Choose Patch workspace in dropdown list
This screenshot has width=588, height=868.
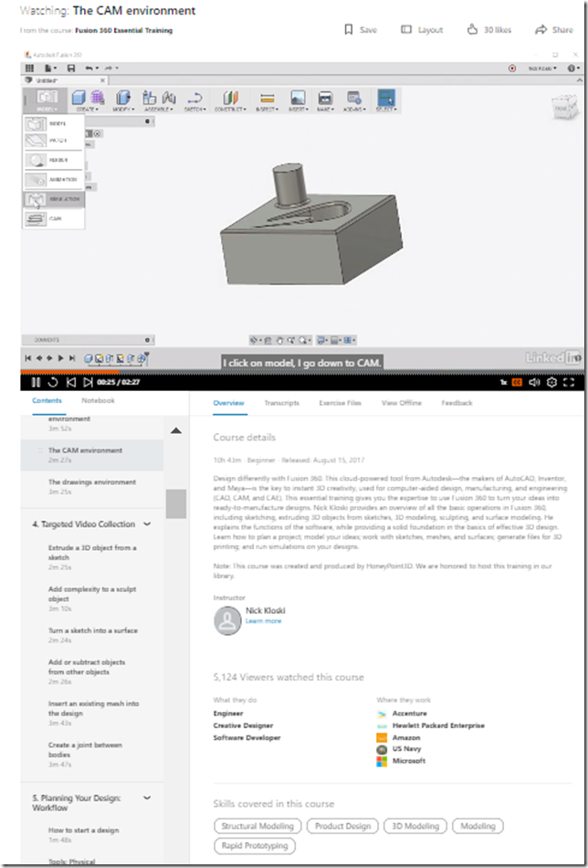[53, 141]
